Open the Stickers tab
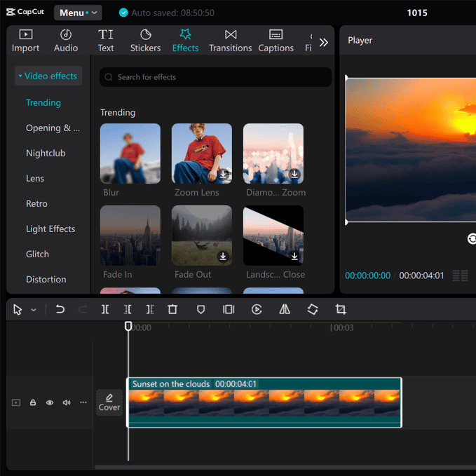This screenshot has width=476, height=476. click(x=145, y=41)
